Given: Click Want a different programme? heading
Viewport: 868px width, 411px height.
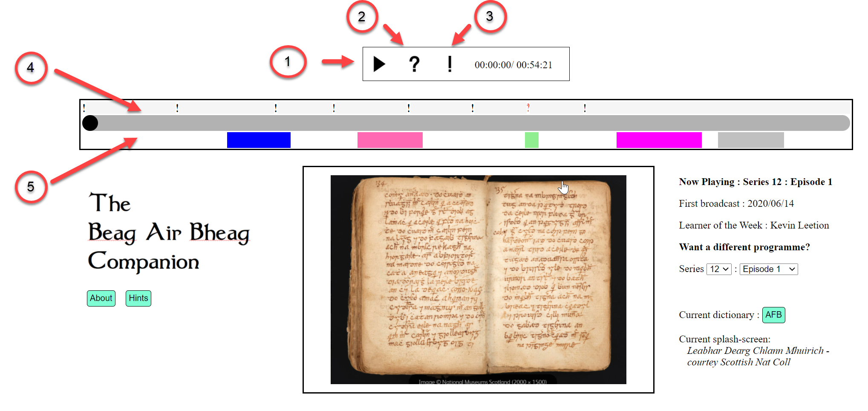Looking at the screenshot, I should (x=744, y=247).
